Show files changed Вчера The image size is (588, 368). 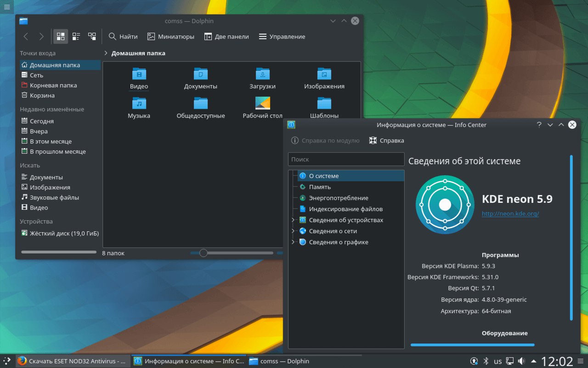[x=60, y=132]
